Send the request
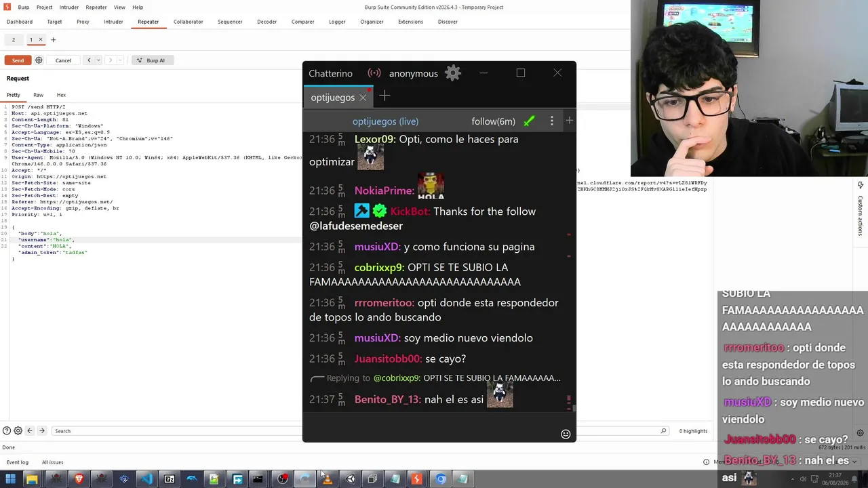 [x=18, y=60]
